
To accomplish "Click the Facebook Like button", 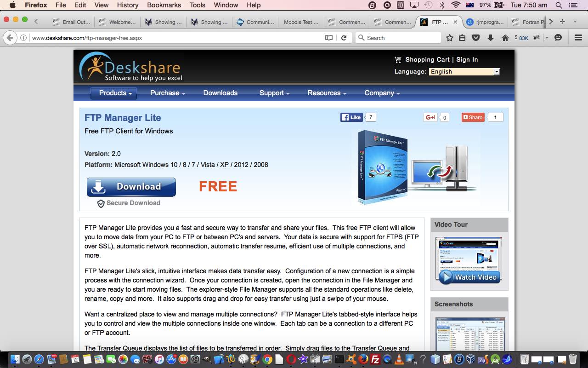I will [x=351, y=117].
